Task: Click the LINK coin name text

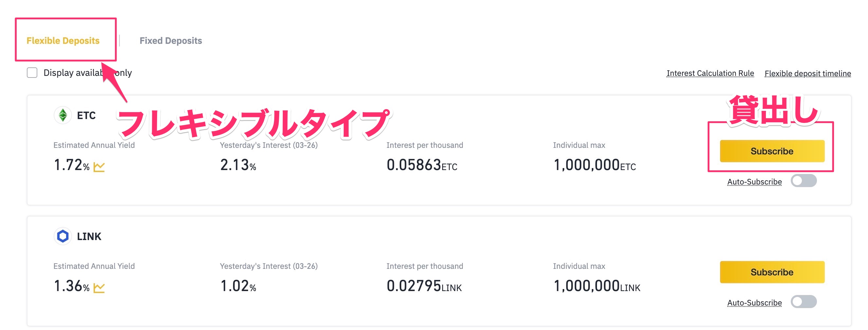Action: 89,236
